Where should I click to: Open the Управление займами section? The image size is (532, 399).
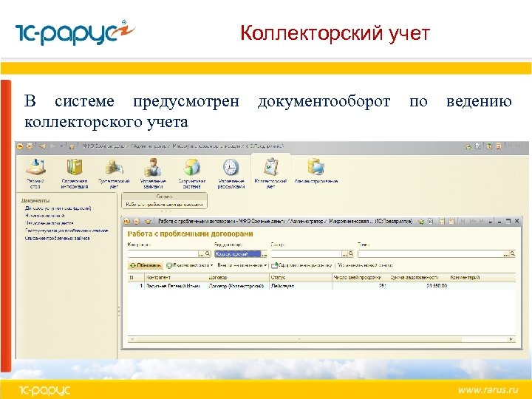[153, 174]
